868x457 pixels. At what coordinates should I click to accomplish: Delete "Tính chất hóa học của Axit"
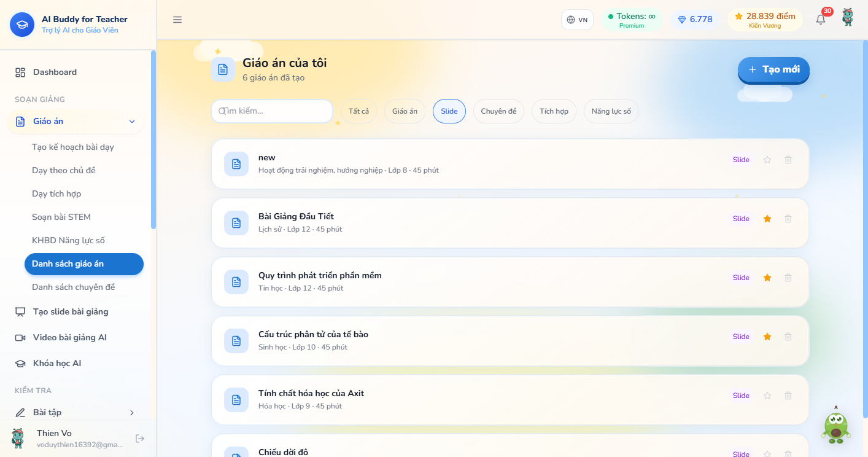(788, 396)
